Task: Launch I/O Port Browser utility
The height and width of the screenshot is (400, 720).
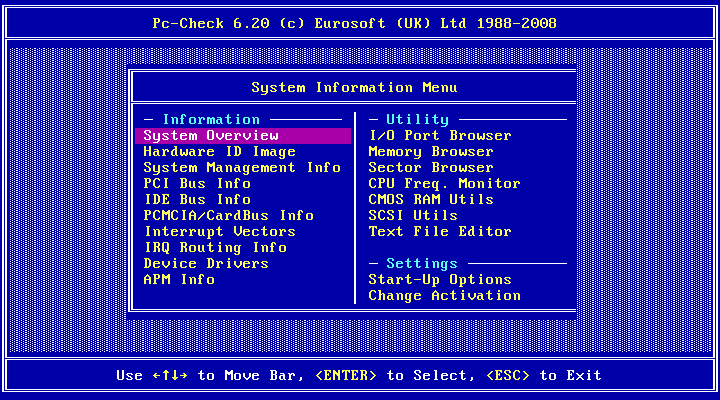Action: (x=440, y=135)
